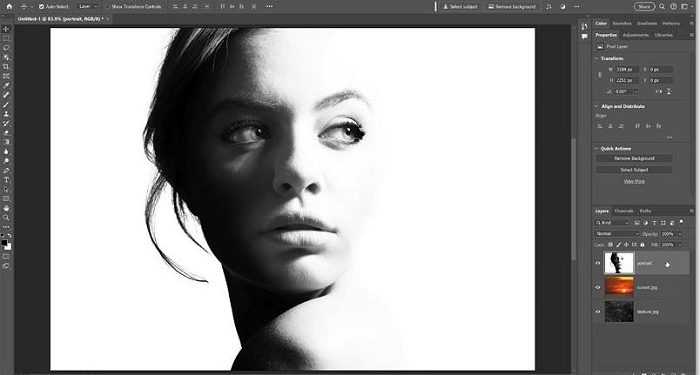
Task: Select the Eraser tool
Action: point(6,133)
